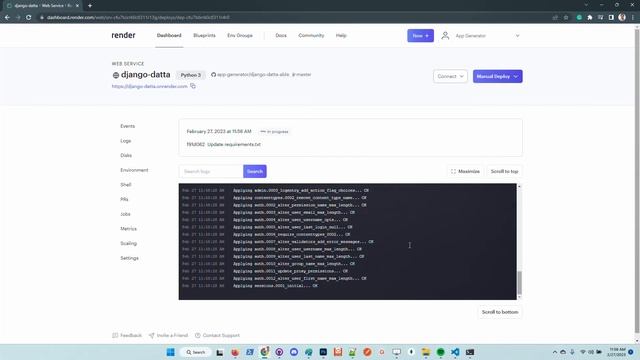The image size is (640, 360).
Task: Click the browser back arrow
Action: tap(7, 18)
